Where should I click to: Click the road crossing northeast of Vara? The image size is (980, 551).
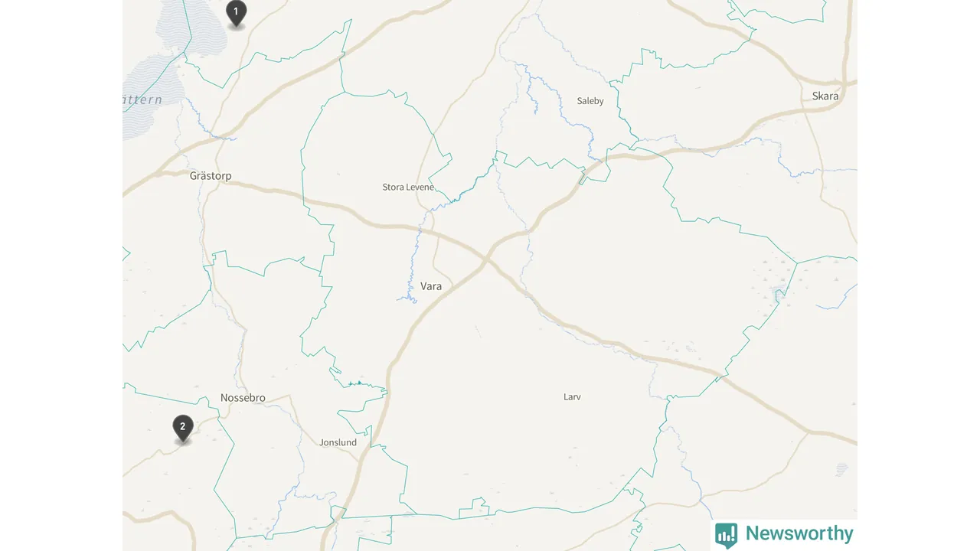point(486,261)
